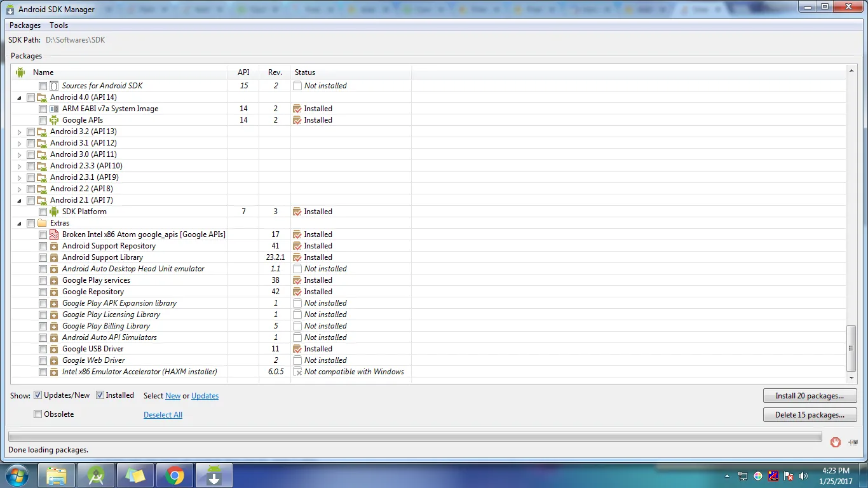Check the Android Auto API Simulators checkbox
This screenshot has width=868, height=488.
43,337
